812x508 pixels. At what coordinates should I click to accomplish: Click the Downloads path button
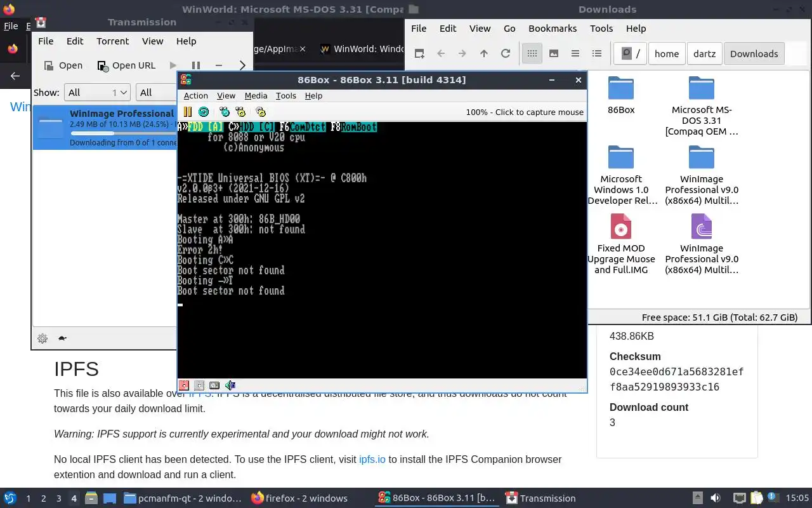click(754, 53)
